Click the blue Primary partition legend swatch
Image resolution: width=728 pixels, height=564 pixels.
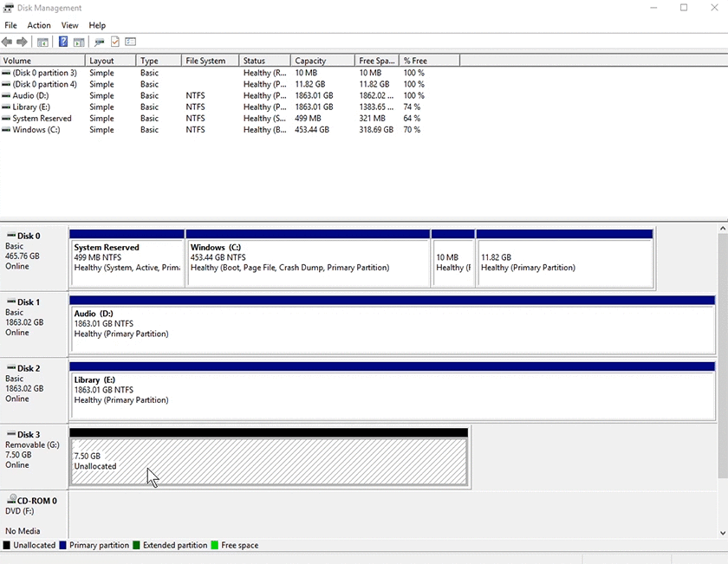coord(61,545)
